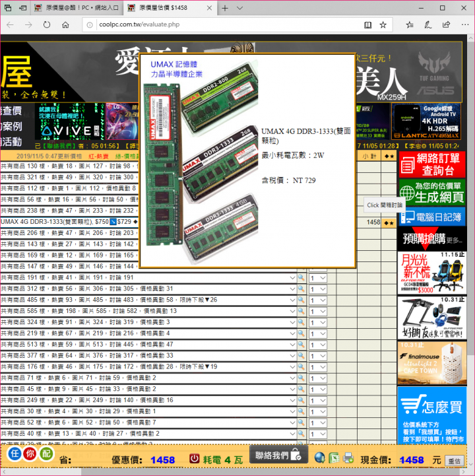The image size is (475, 476).
Task: Click the magnifier icon in the 513 樣 row
Action: point(301,345)
